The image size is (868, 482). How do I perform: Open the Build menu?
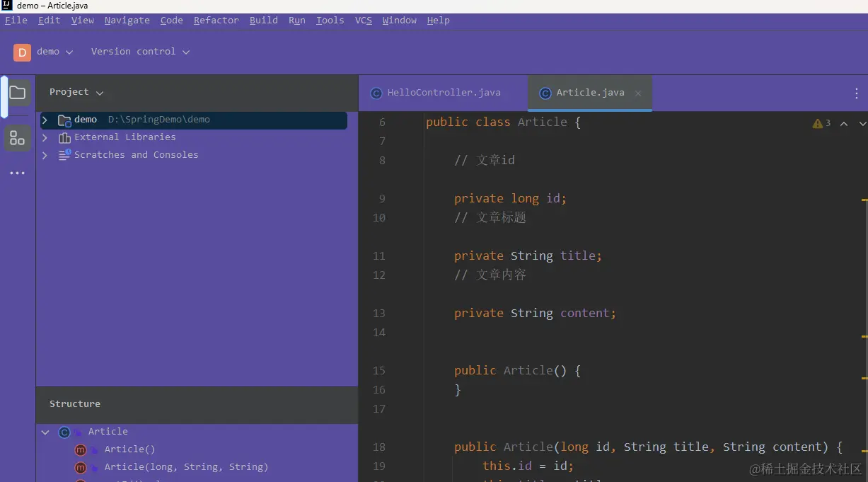coord(264,21)
